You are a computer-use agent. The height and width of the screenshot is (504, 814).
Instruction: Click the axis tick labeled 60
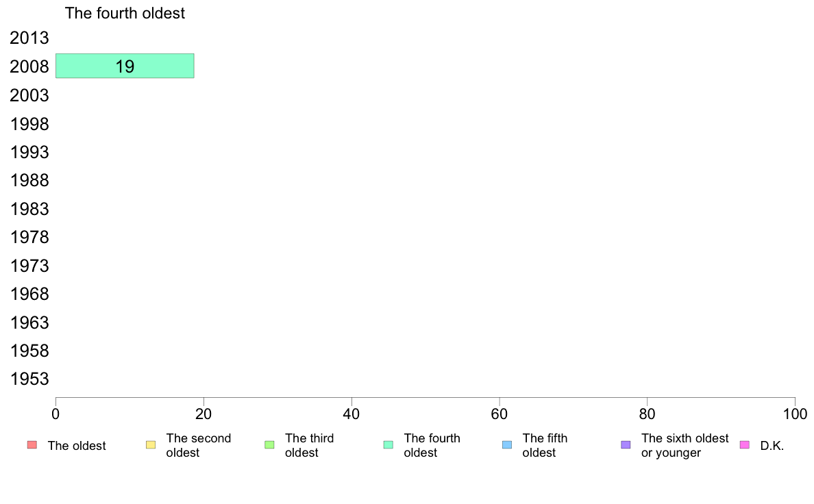(500, 414)
